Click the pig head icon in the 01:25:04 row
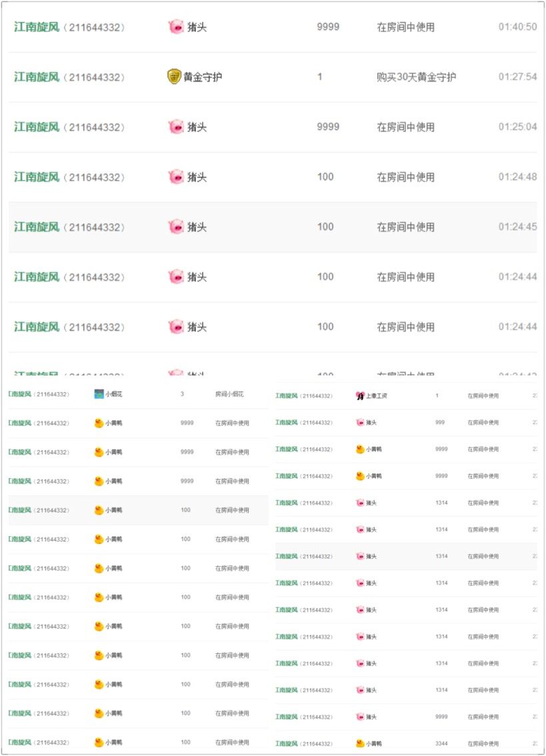 [176, 127]
